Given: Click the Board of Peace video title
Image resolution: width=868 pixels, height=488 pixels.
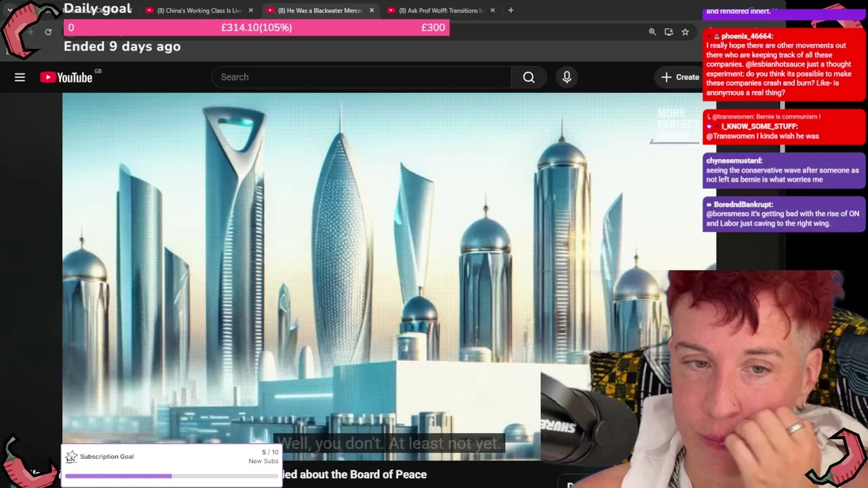Looking at the screenshot, I should pyautogui.click(x=355, y=474).
